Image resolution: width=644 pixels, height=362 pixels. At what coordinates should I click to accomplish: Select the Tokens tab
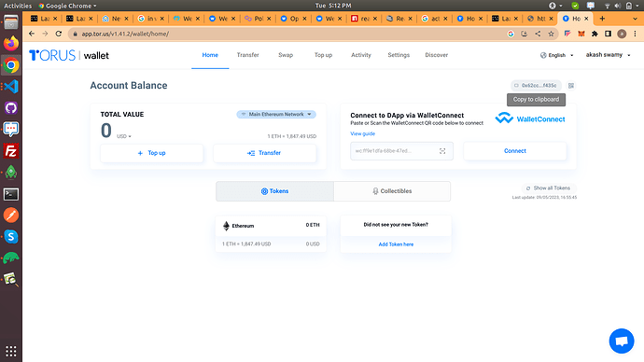pyautogui.click(x=274, y=191)
